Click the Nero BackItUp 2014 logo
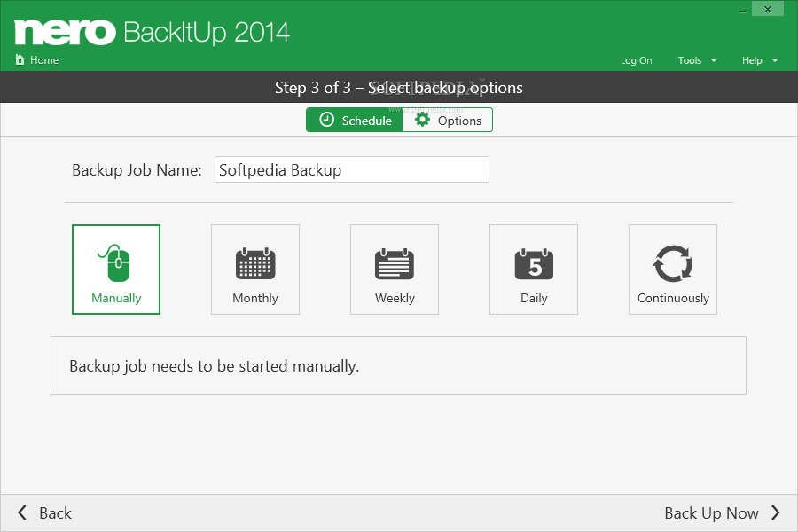The width and height of the screenshot is (798, 532). pyautogui.click(x=152, y=32)
